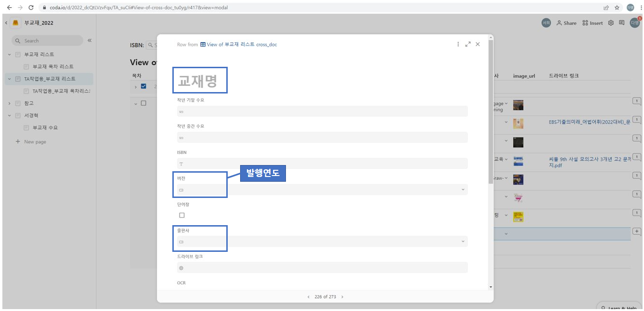Go to the previous row arrow
Viewport: 644px width, 311px height.
tap(308, 297)
